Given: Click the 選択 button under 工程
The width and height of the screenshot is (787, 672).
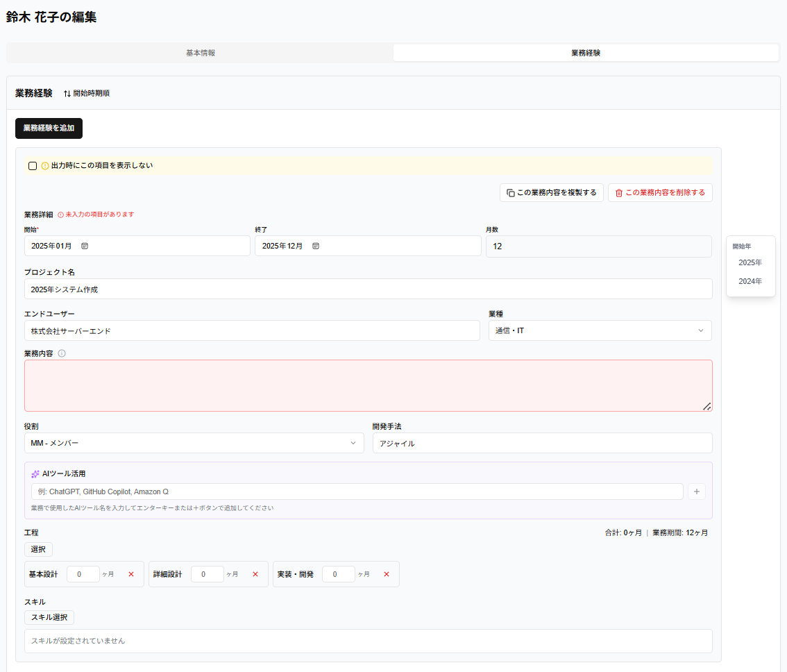Looking at the screenshot, I should click(x=38, y=549).
